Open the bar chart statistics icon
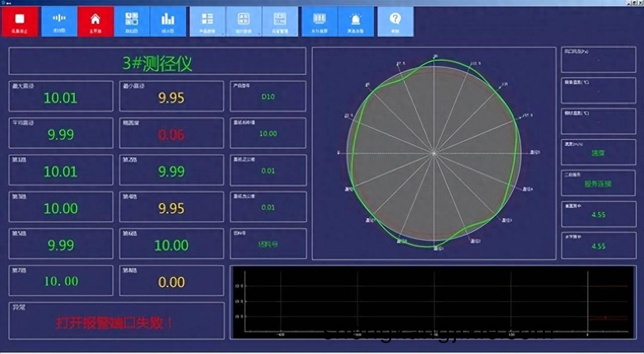This screenshot has height=354, width=644. click(x=168, y=21)
